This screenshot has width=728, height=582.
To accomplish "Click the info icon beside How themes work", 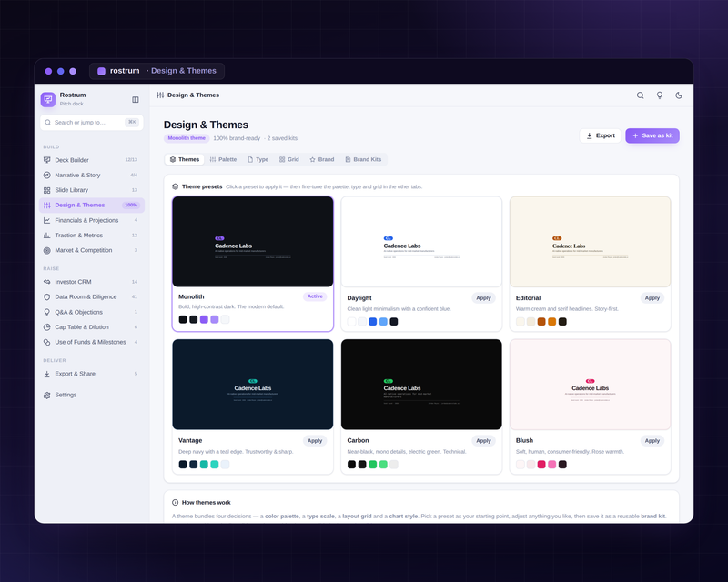I will pos(175,503).
